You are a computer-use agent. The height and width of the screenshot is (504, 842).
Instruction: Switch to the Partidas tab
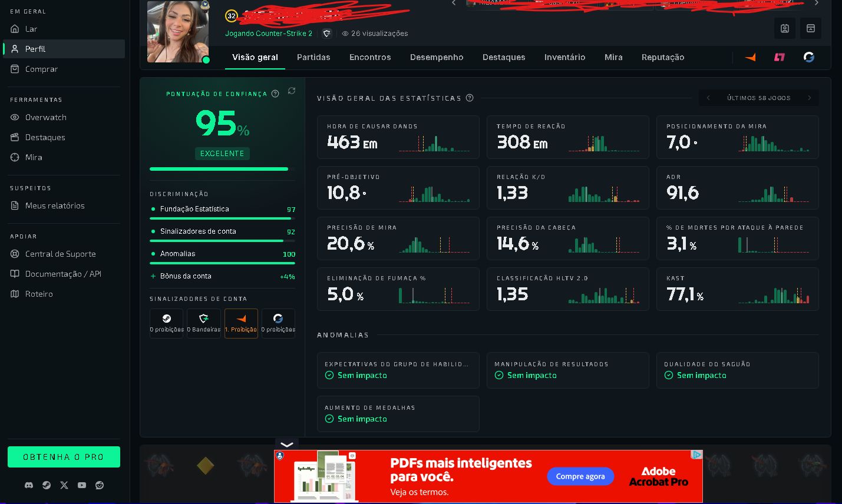pyautogui.click(x=313, y=57)
